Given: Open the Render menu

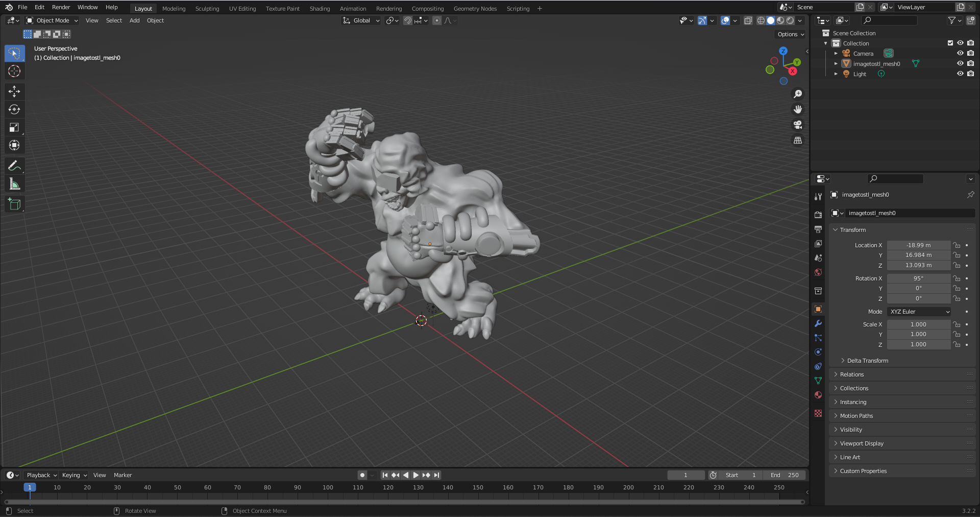Looking at the screenshot, I should pos(61,7).
